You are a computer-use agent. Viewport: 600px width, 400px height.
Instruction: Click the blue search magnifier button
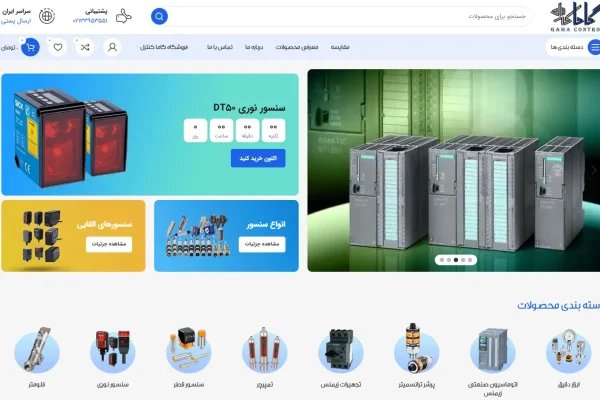(x=159, y=17)
